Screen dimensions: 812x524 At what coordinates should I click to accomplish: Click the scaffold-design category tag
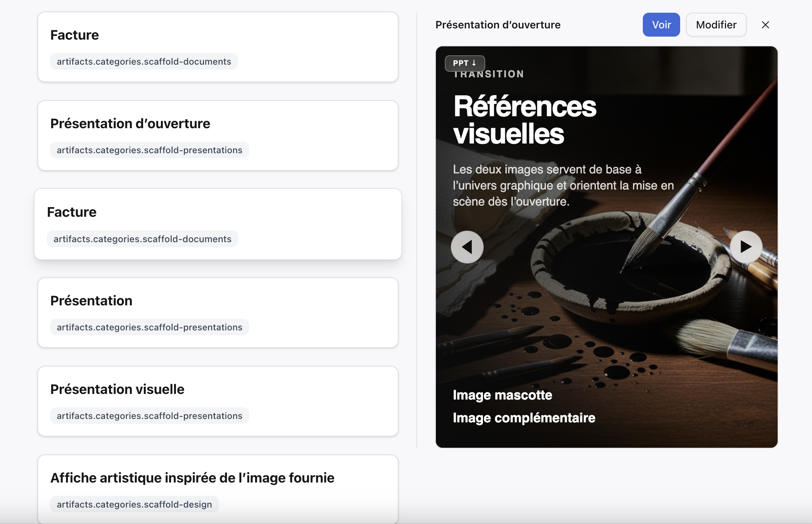(x=134, y=504)
